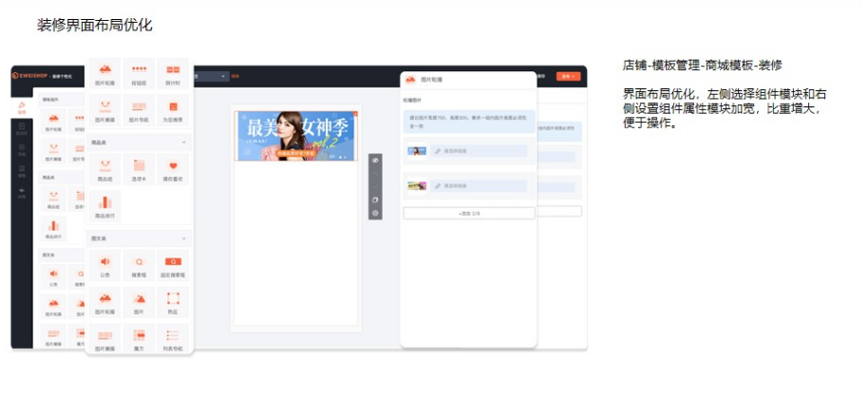Choose the 图片导航 component in enlarged panel
The height and width of the screenshot is (399, 868).
point(139,109)
